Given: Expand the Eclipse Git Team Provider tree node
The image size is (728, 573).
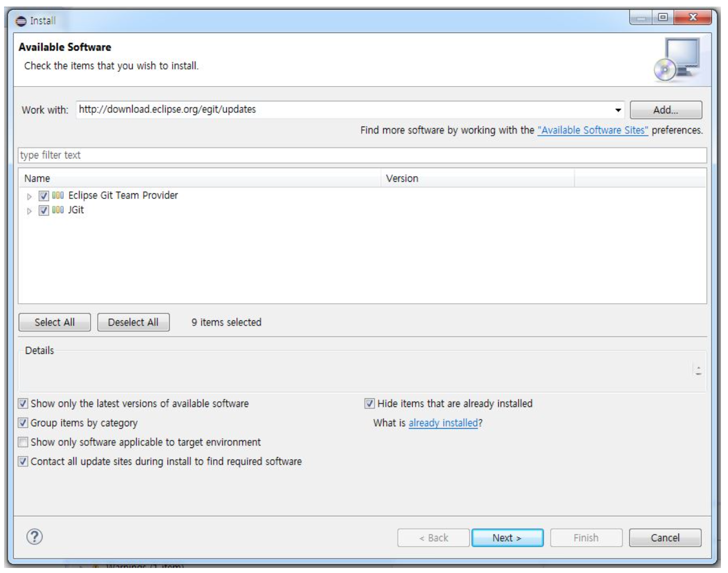Looking at the screenshot, I should pyautogui.click(x=29, y=196).
